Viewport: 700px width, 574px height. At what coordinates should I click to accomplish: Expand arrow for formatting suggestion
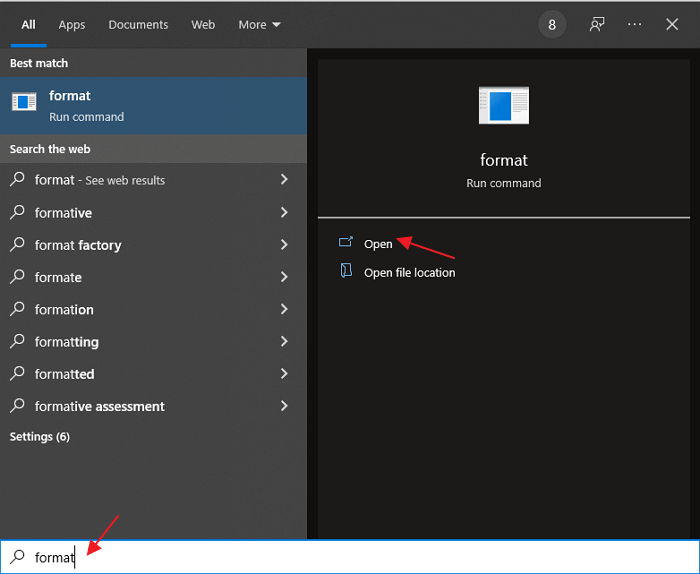pos(284,341)
